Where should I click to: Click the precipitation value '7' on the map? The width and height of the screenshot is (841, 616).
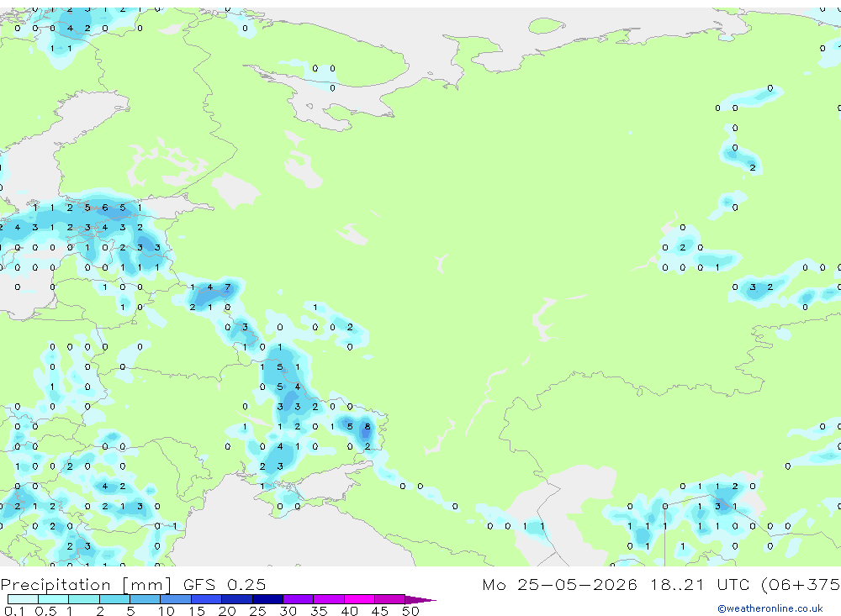coord(228,287)
